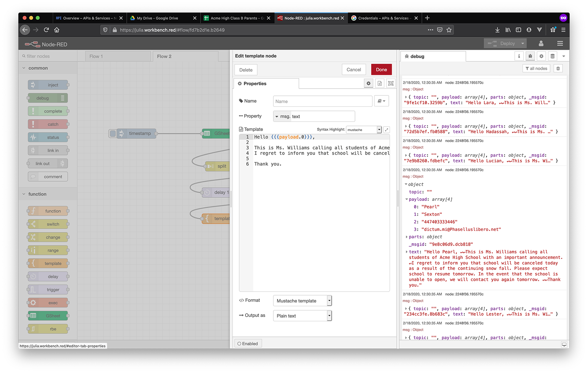Collapse the function palette category
Screen dimensions: 588x373
click(x=48, y=194)
